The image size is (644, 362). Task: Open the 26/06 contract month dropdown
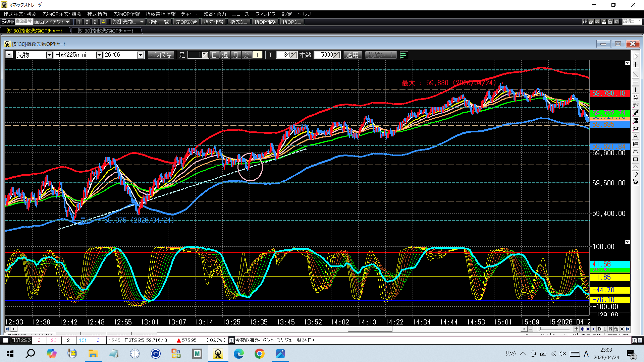141,55
